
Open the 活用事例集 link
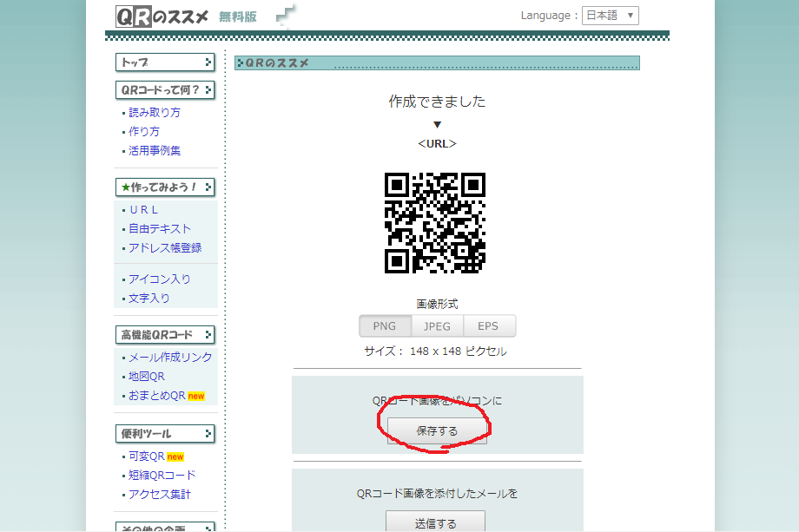click(x=155, y=151)
